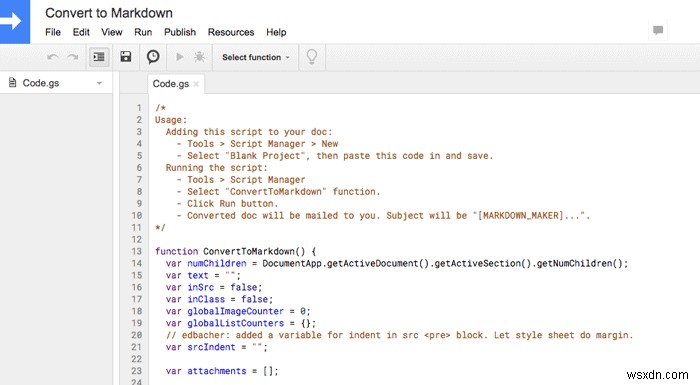Open the Select function dropdown
The image size is (700, 385).
[256, 57]
